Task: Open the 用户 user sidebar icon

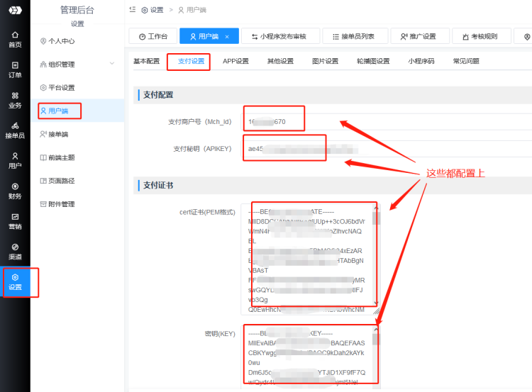Action: 15,160
